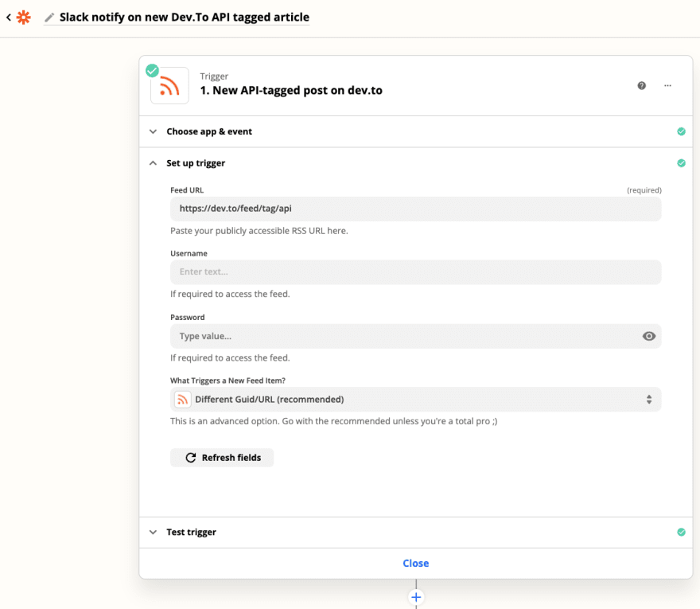Open the Zapier orange logo home
Viewport: 700px width, 609px height.
(x=24, y=18)
